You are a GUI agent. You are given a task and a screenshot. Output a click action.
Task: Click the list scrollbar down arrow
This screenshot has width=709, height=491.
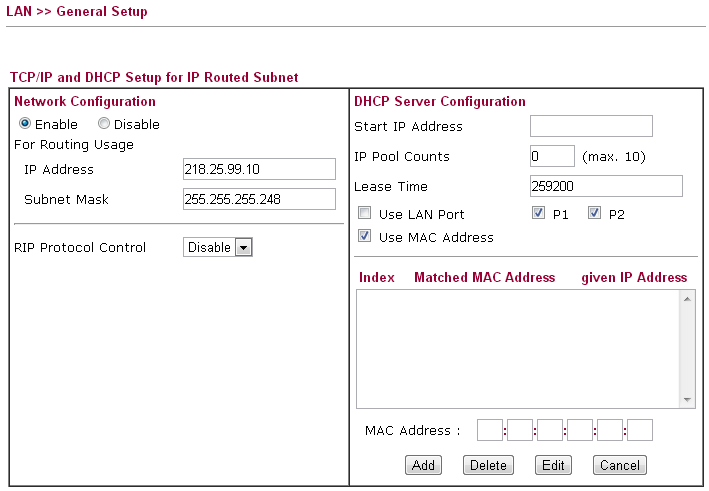(687, 399)
